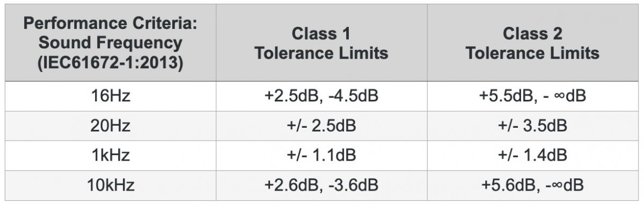Click the Class 2 heading text
The image size is (644, 204).
532,34
